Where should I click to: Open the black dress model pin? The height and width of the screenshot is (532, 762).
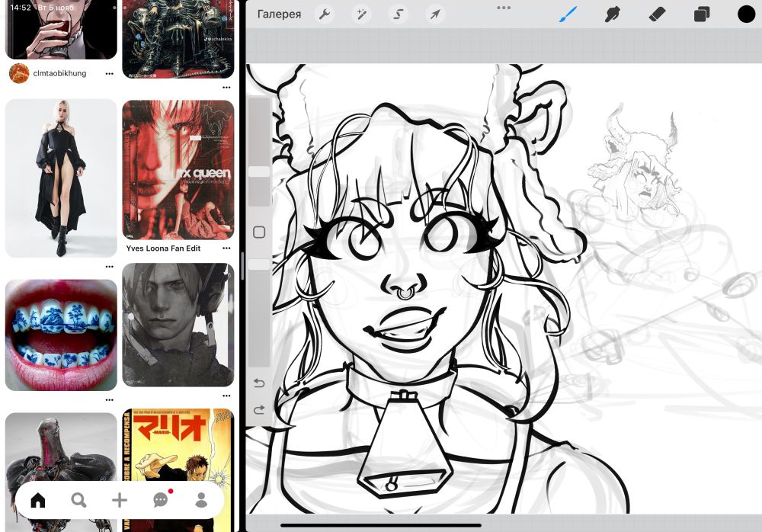[61, 178]
